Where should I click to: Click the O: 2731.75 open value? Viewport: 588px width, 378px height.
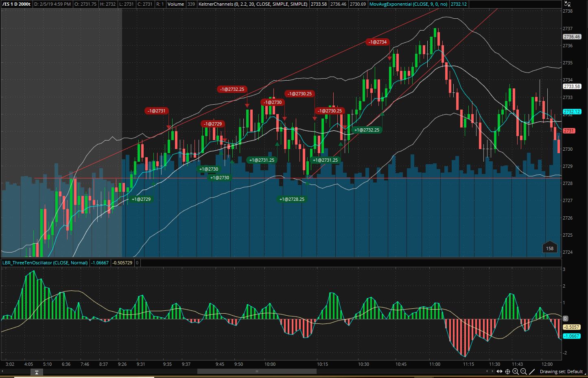[x=85, y=4]
